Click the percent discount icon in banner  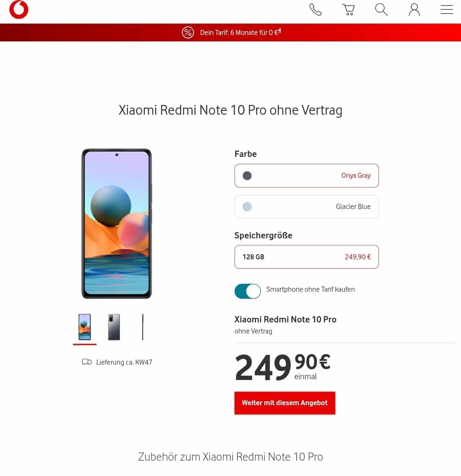(x=188, y=32)
